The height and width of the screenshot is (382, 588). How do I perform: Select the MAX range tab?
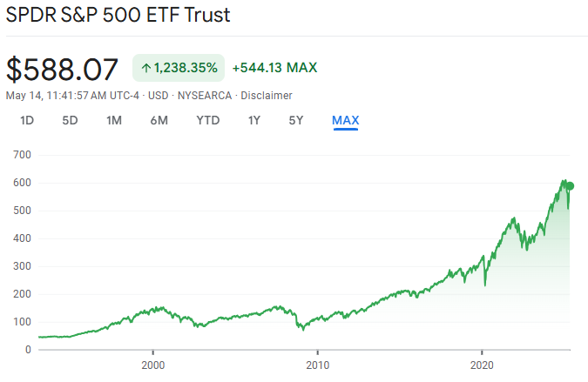tap(345, 121)
